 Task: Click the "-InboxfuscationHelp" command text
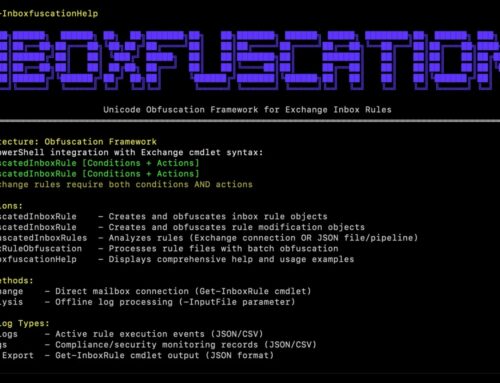[49, 14]
